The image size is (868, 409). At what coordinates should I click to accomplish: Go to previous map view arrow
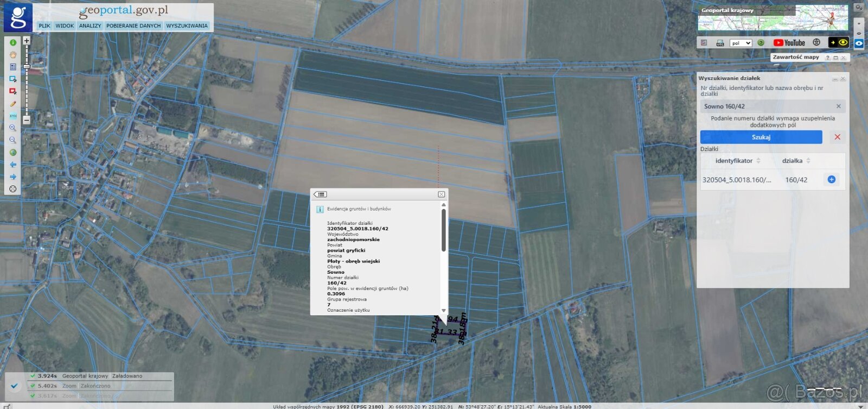pos(13,165)
